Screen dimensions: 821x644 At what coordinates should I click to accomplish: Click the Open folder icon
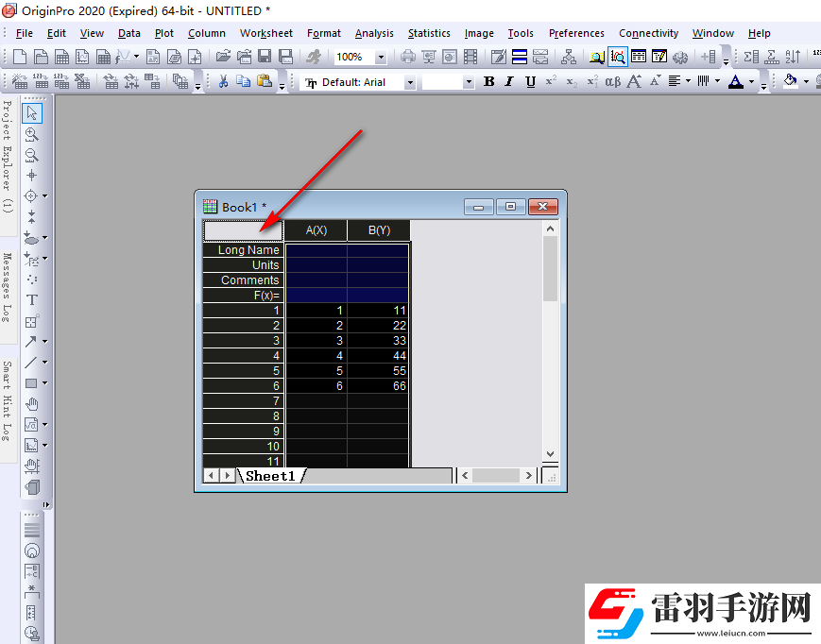(x=222, y=58)
